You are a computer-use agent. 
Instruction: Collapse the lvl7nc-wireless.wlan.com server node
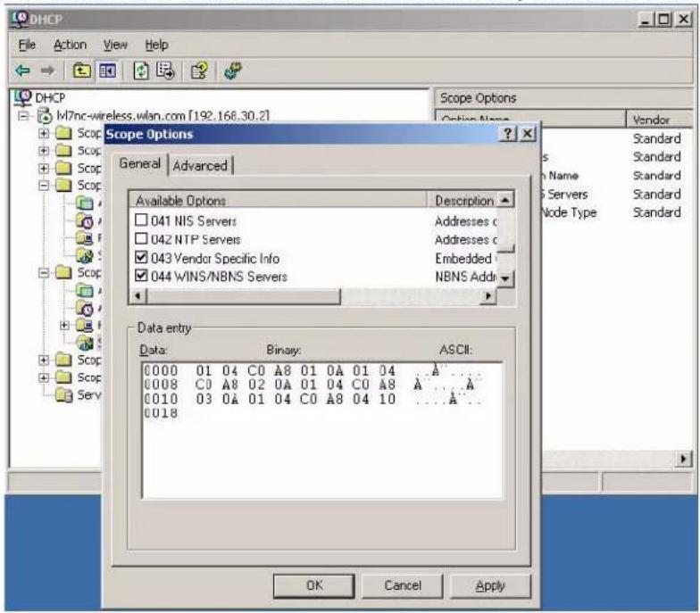pyautogui.click(x=23, y=116)
